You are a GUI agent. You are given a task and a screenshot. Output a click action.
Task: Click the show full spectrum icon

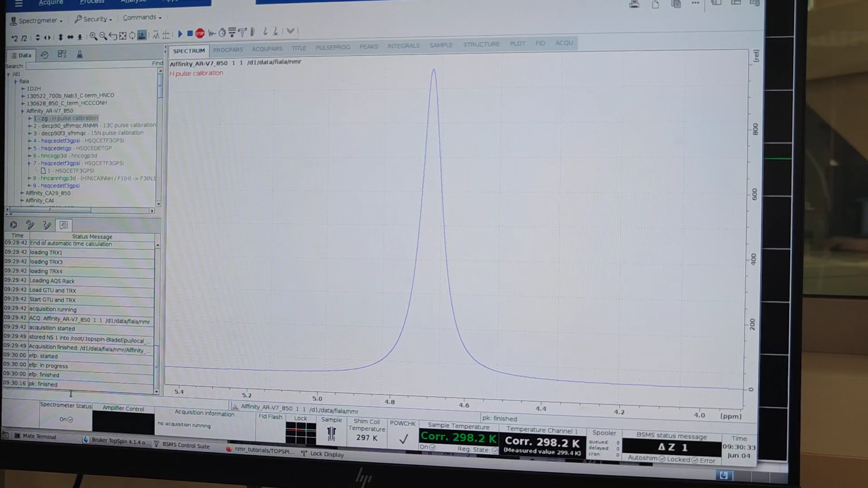point(123,36)
